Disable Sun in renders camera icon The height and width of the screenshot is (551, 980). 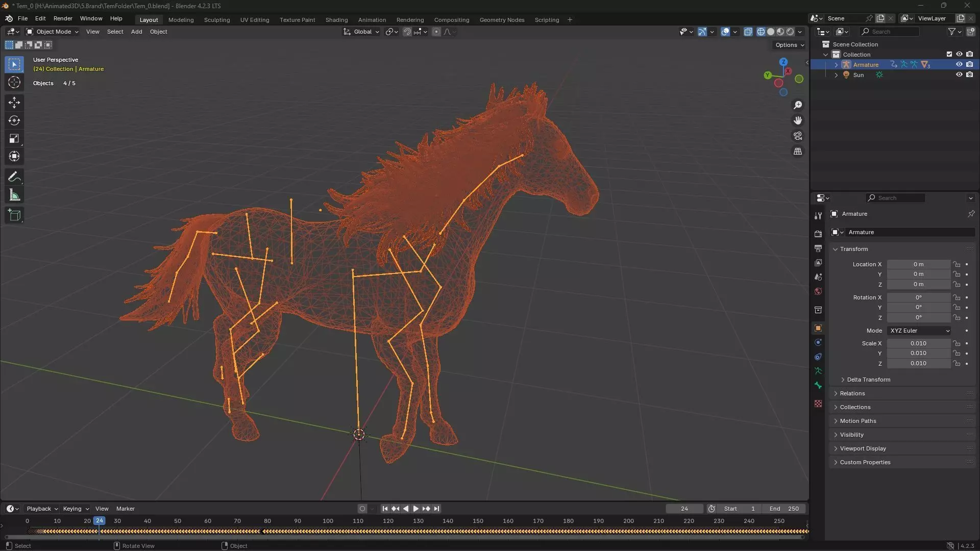(970, 74)
